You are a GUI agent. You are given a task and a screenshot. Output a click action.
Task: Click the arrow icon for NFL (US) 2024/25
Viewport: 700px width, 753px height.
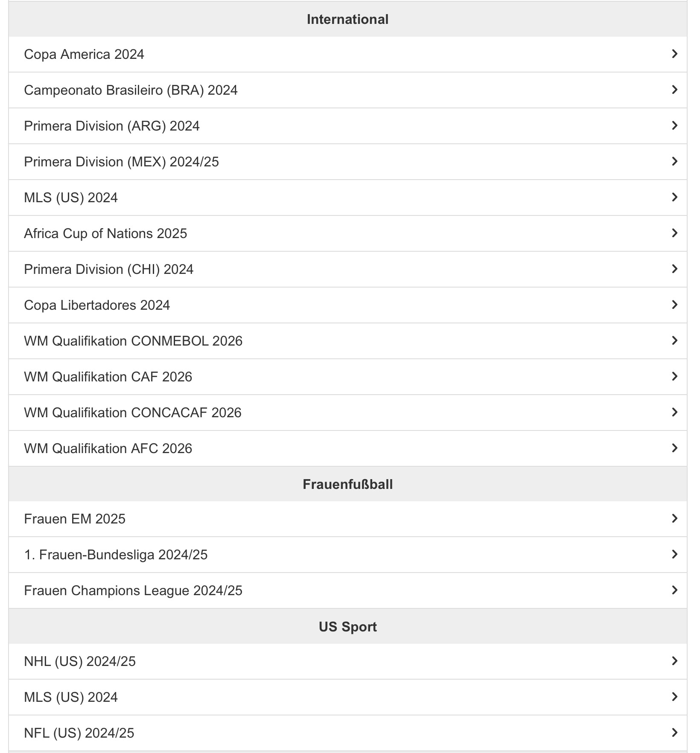[674, 733]
